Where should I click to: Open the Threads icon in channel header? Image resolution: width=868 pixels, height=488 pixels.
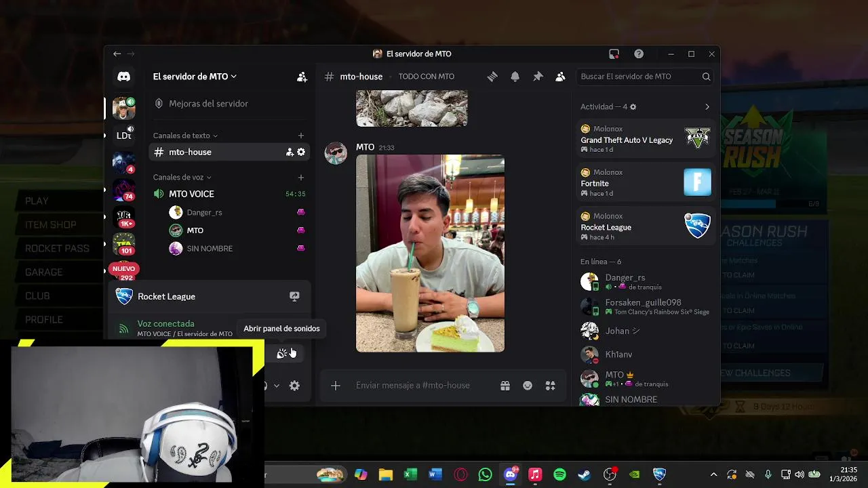[x=492, y=77]
